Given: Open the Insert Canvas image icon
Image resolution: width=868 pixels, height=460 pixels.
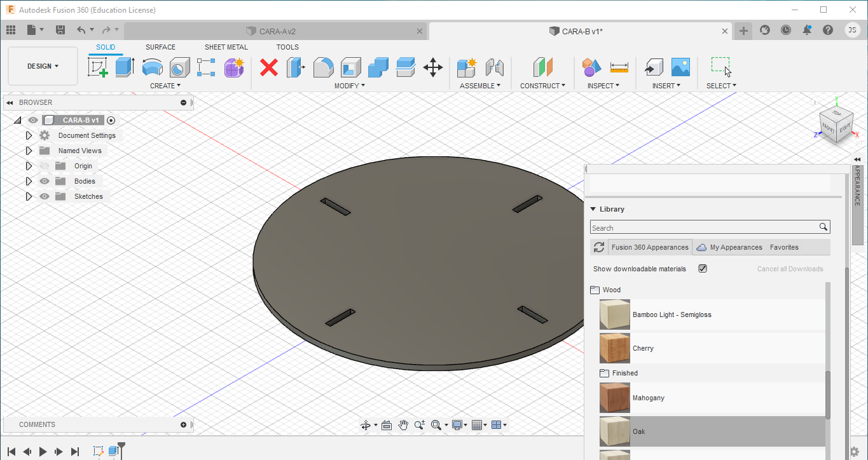Looking at the screenshot, I should click(x=680, y=67).
